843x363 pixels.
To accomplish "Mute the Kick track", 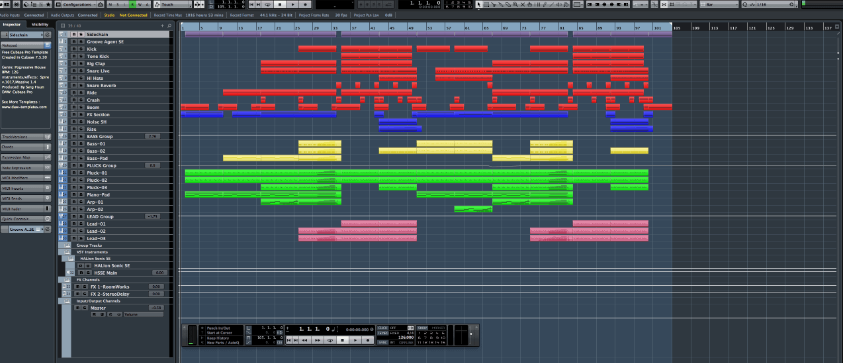I will click(74, 49).
